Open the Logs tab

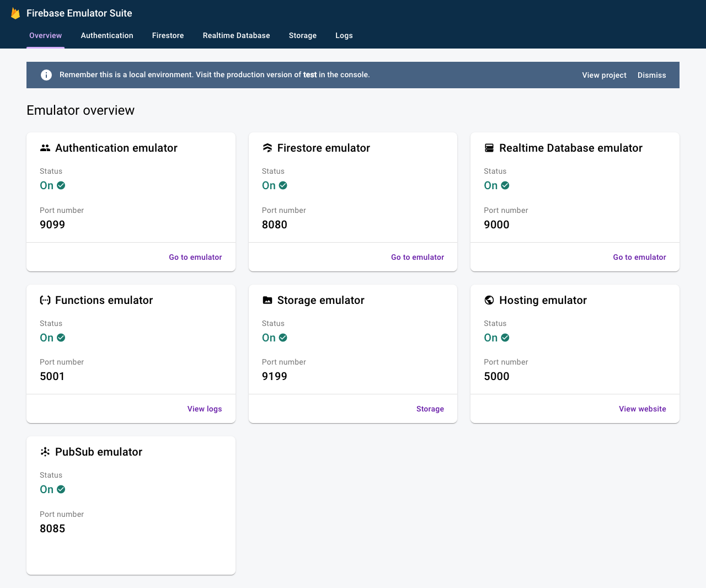(x=344, y=35)
